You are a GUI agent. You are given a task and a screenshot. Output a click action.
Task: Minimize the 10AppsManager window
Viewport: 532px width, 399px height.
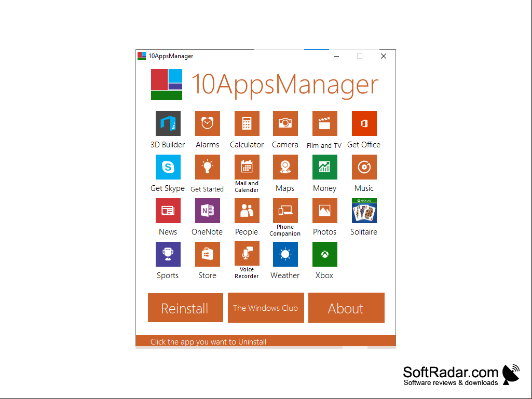[x=336, y=56]
